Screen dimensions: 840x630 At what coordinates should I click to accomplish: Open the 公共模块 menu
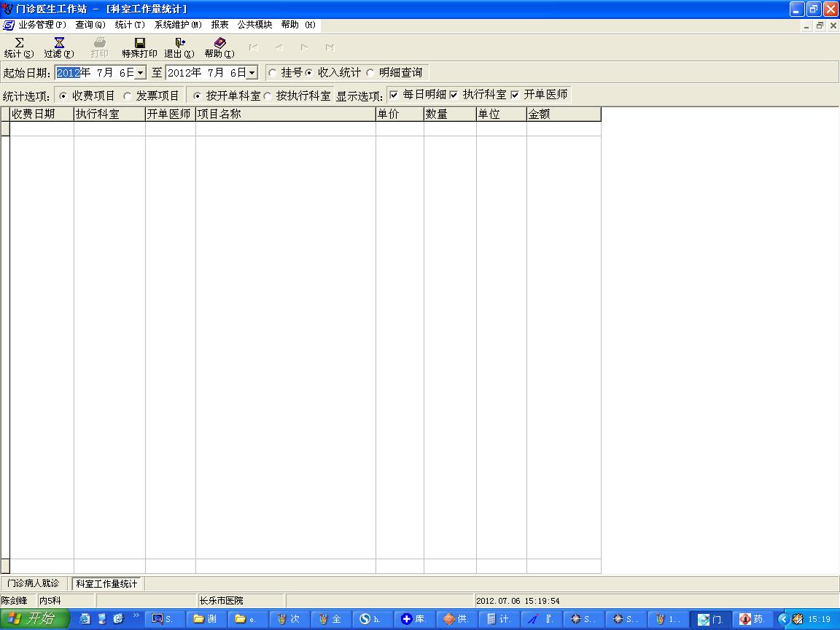(254, 25)
